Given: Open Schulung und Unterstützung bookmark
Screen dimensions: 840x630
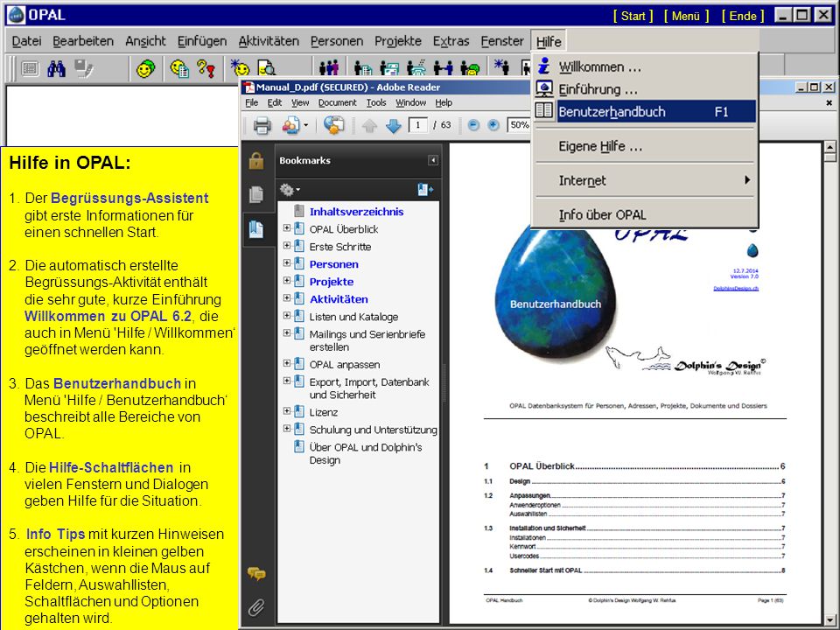Looking at the screenshot, I should [x=373, y=429].
